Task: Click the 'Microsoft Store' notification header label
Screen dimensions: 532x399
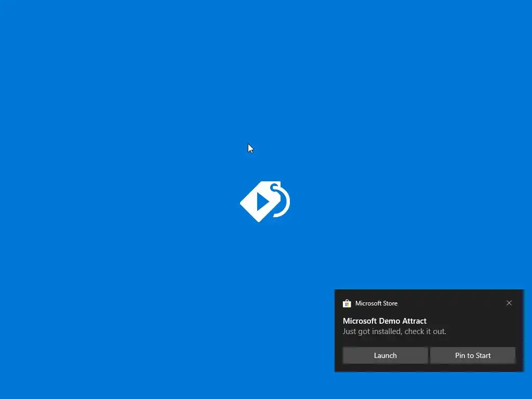Action: [x=376, y=303]
